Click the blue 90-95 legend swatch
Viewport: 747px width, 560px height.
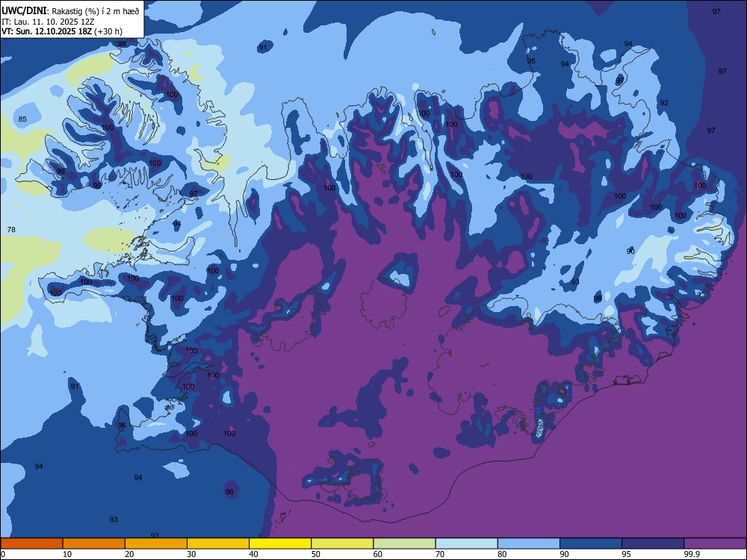coord(591,544)
